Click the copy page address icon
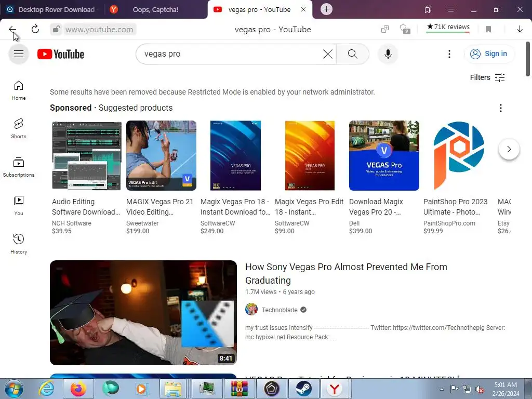Image resolution: width=532 pixels, height=399 pixels. (385, 29)
